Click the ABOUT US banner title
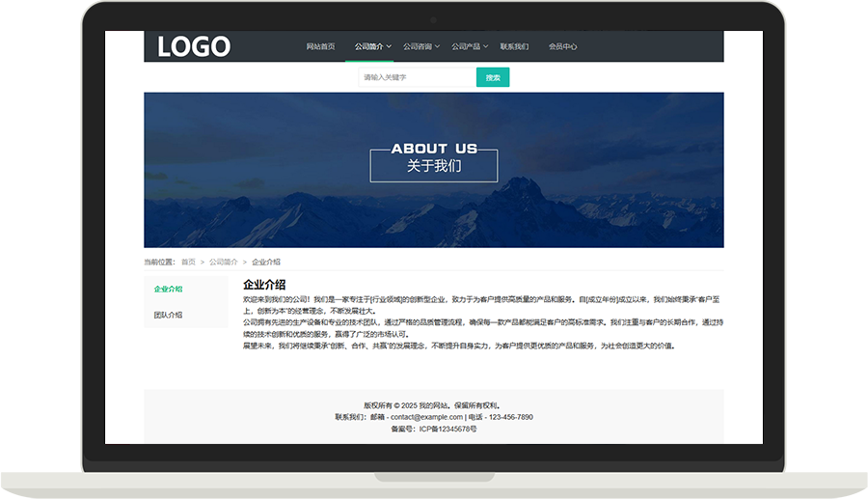The width and height of the screenshot is (868, 499). pos(434,149)
